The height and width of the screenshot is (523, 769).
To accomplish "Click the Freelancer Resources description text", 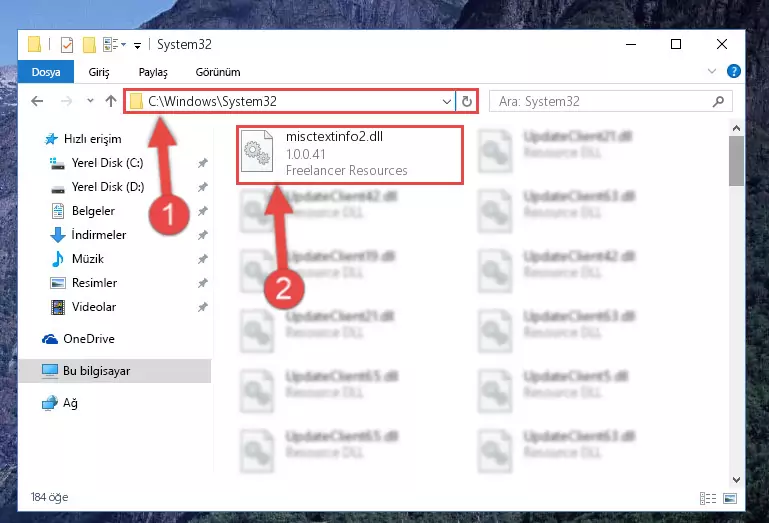I will coord(347,170).
